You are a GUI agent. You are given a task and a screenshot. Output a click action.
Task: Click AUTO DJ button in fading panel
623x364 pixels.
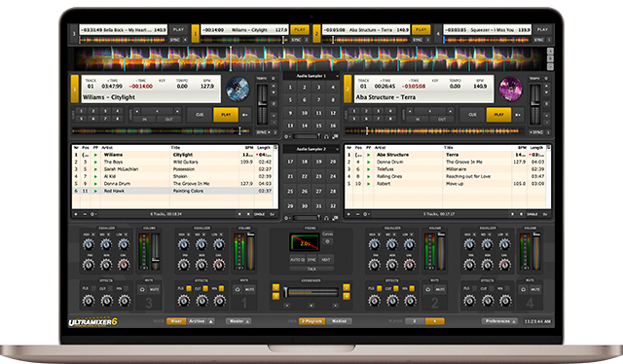pos(297,260)
